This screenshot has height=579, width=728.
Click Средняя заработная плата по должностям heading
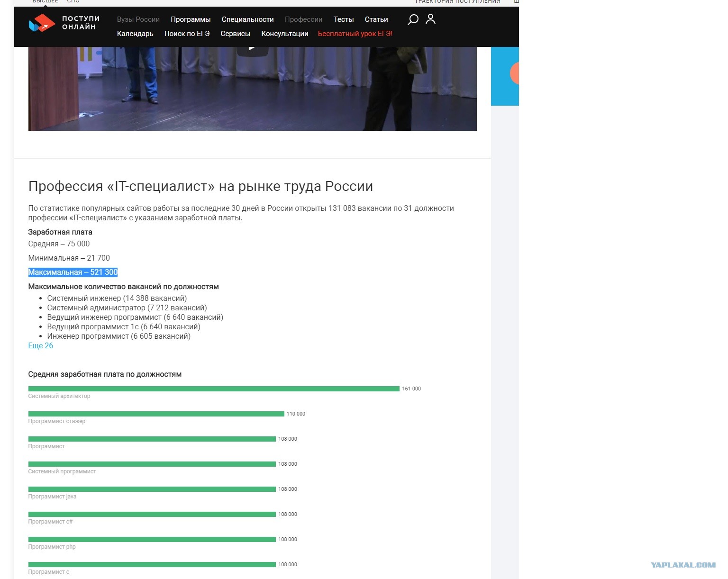105,374
